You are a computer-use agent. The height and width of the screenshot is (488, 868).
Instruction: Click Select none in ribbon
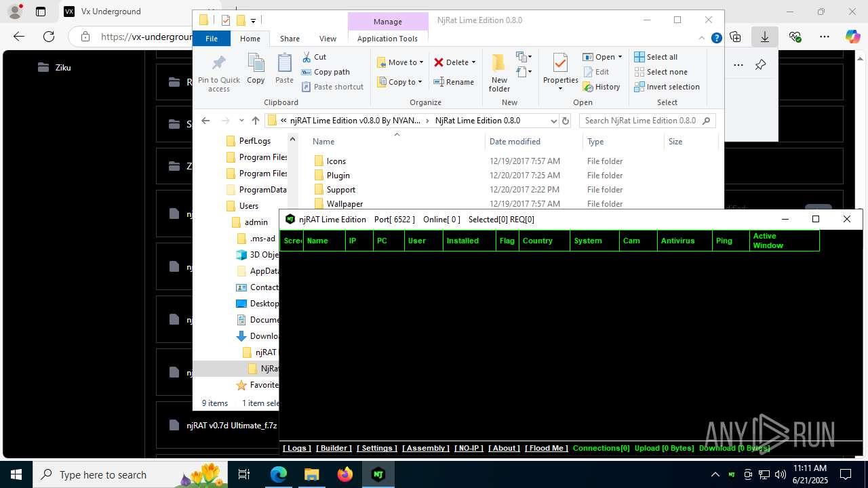[660, 72]
